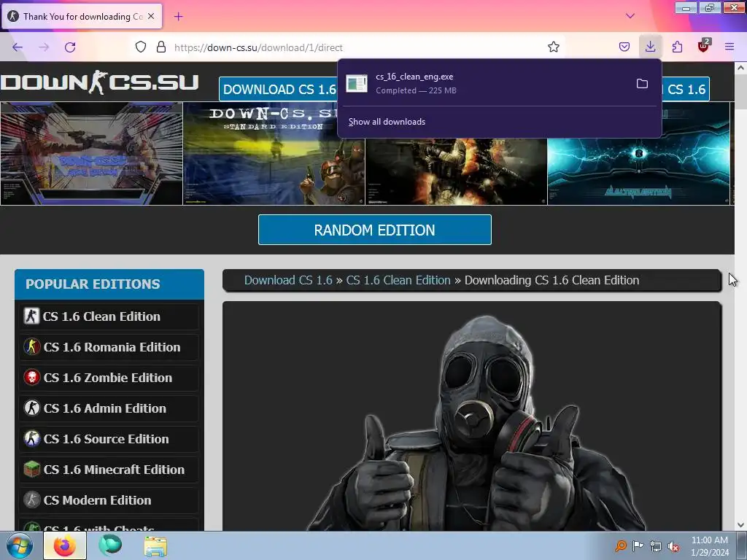Viewport: 747px width, 560px height.
Task: Open a new tab with plus button
Action: [178, 17]
